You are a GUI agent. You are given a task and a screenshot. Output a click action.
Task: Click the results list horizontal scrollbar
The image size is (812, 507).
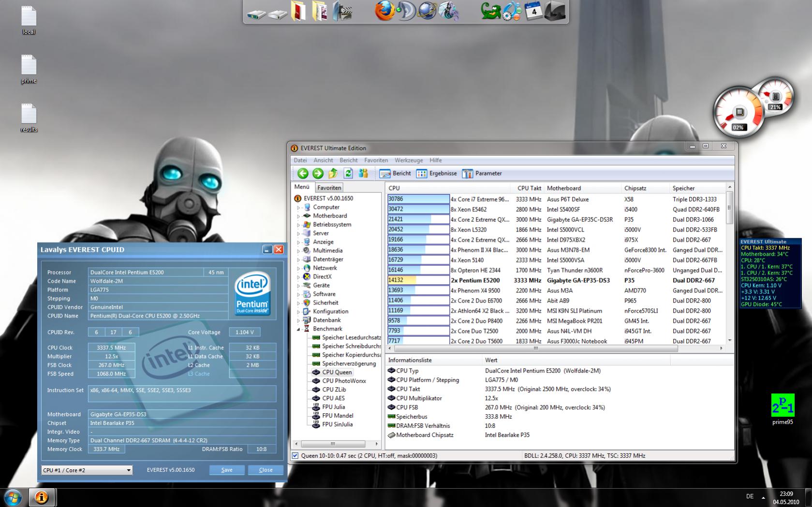pyautogui.click(x=556, y=348)
